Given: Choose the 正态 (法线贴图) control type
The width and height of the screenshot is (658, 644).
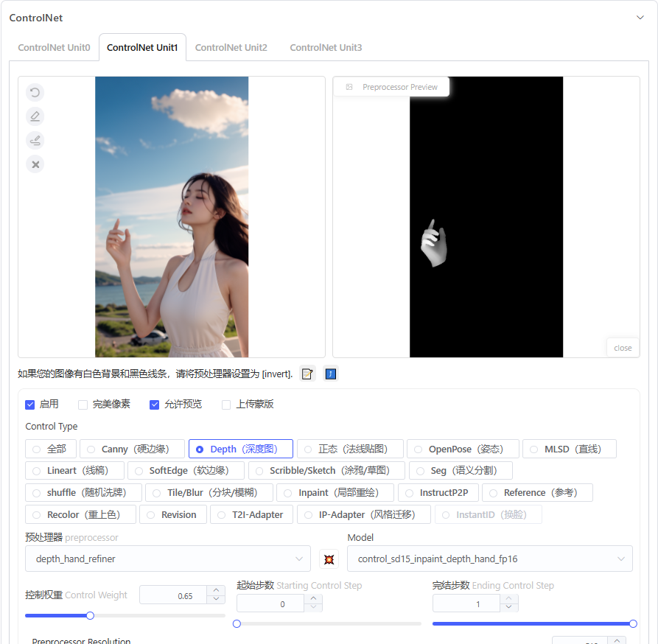Looking at the screenshot, I should pos(350,449).
